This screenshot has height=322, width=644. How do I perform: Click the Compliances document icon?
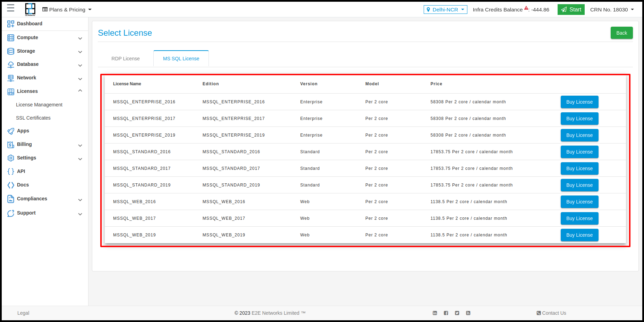pyautogui.click(x=11, y=199)
